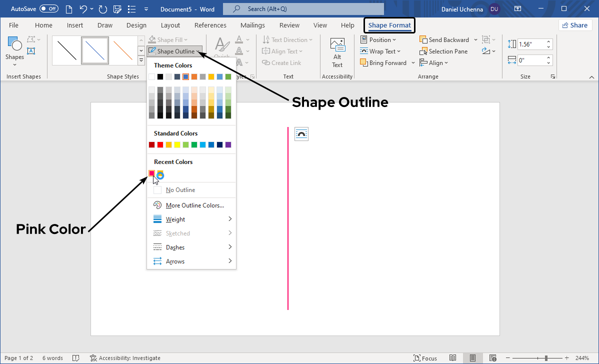Click the Undo icon

pyautogui.click(x=84, y=9)
